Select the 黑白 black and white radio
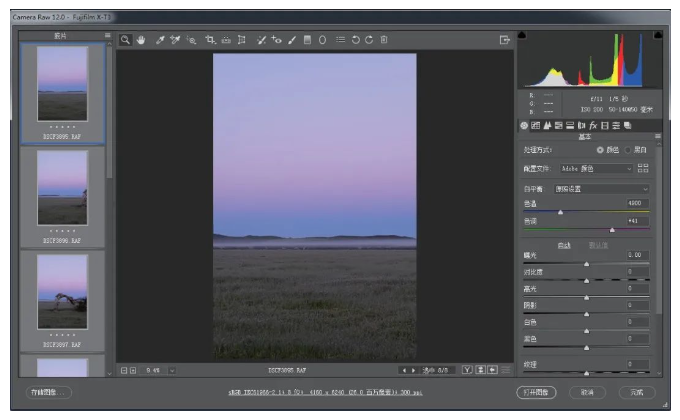This screenshot has width=680, height=420. (x=628, y=150)
